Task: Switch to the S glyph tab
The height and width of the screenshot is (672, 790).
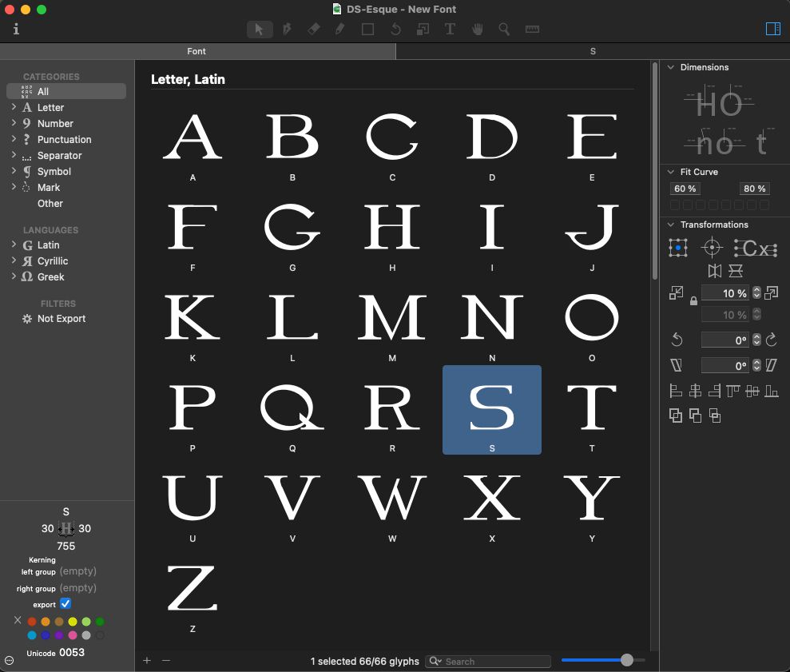Action: pyautogui.click(x=593, y=51)
